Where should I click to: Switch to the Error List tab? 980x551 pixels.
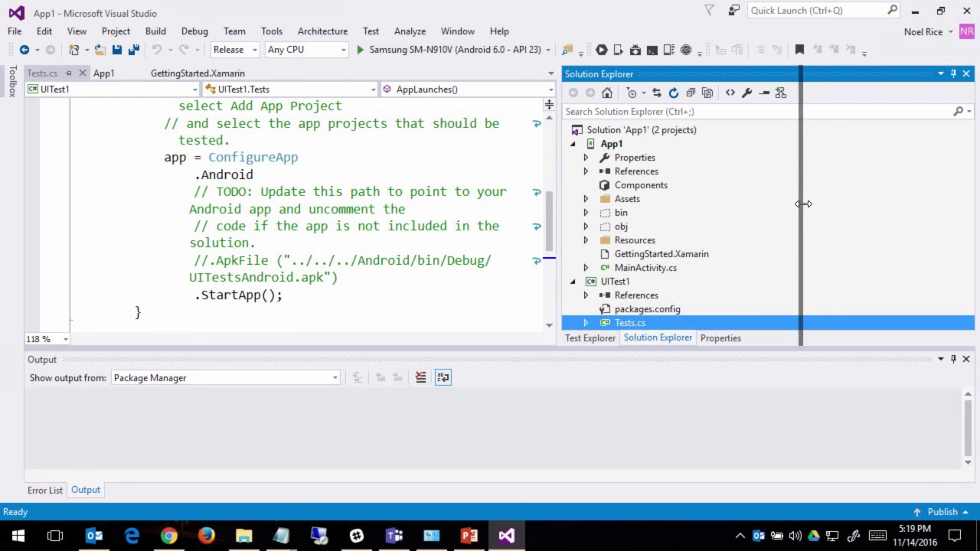(45, 491)
